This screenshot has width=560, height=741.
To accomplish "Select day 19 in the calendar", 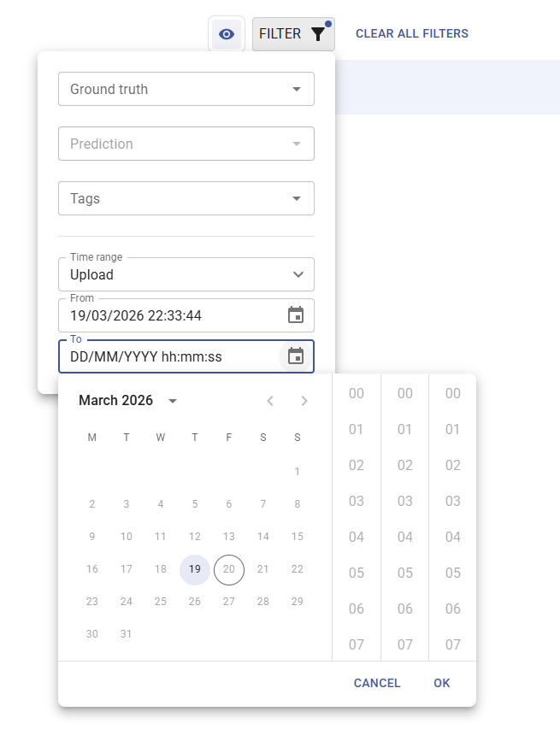I will coord(195,569).
